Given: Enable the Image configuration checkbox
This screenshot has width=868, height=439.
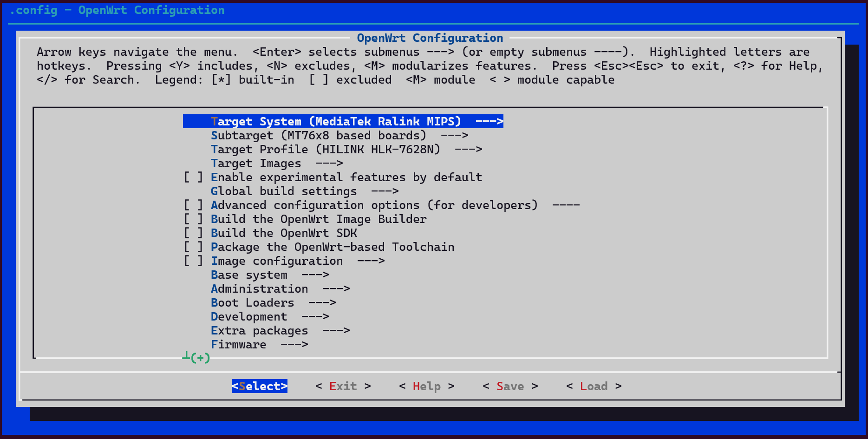Looking at the screenshot, I should click(193, 261).
